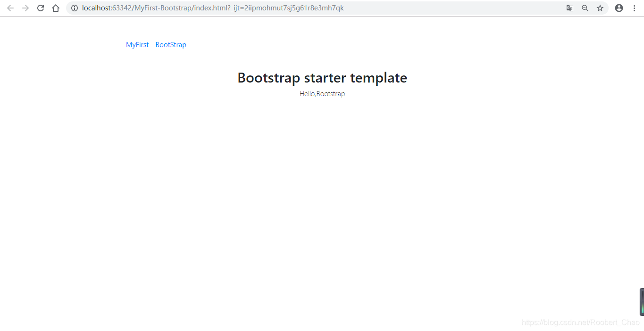The image size is (644, 331).
Task: View site information via the info icon
Action: pos(75,8)
